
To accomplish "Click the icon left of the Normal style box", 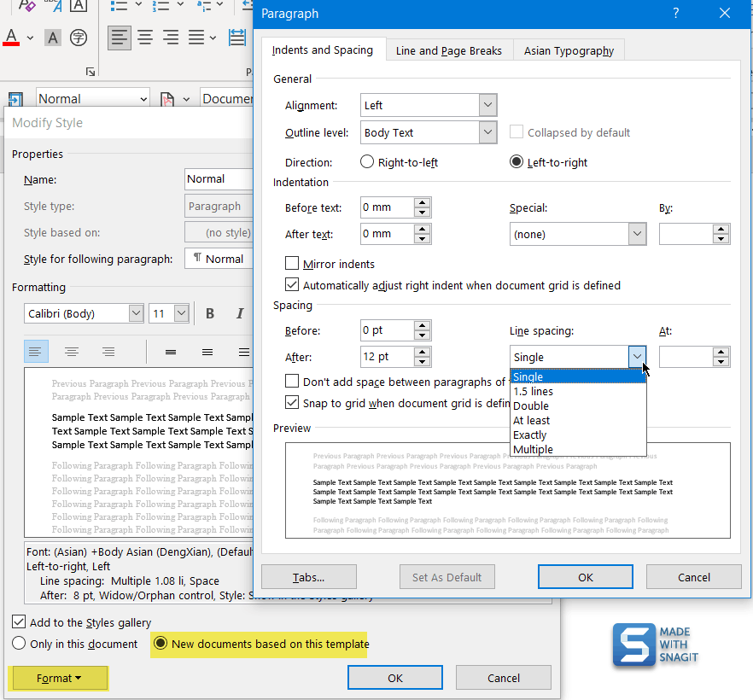I will tap(15, 99).
